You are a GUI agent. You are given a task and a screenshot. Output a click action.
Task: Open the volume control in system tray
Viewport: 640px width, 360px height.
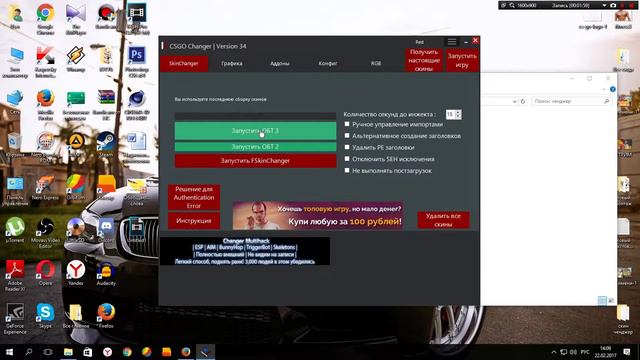coord(573,352)
